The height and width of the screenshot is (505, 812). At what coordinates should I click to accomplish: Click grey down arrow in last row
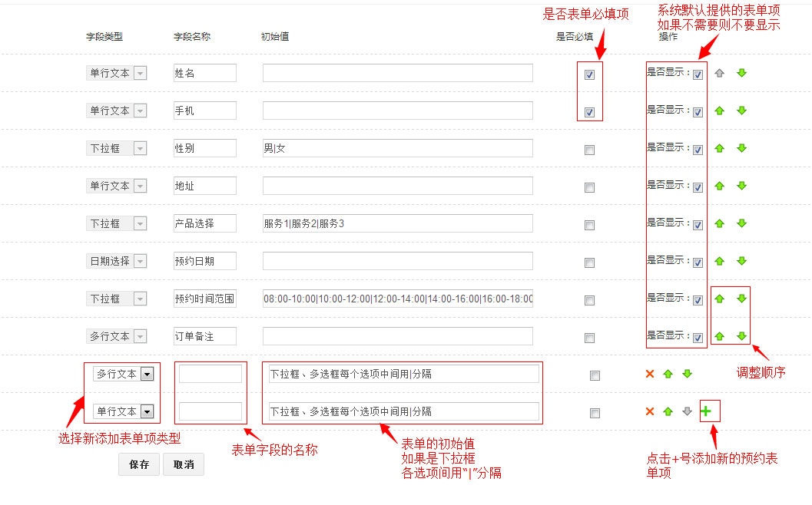tap(688, 411)
